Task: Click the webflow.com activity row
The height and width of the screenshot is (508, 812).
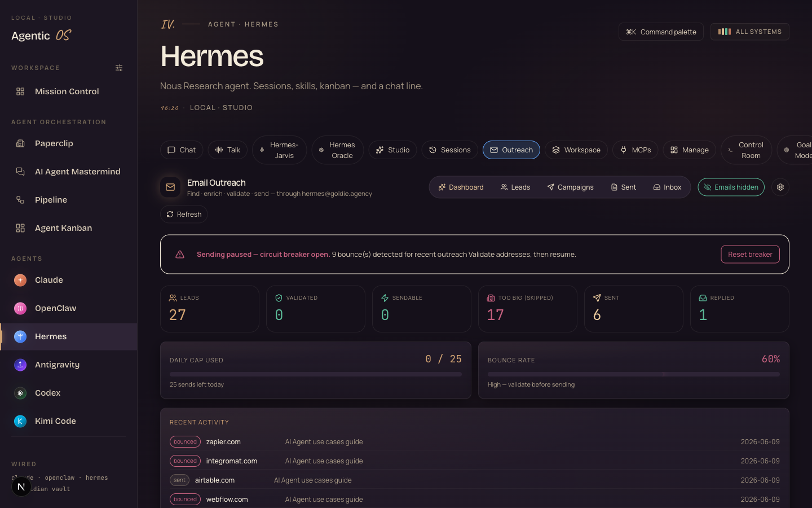Action: (475, 500)
